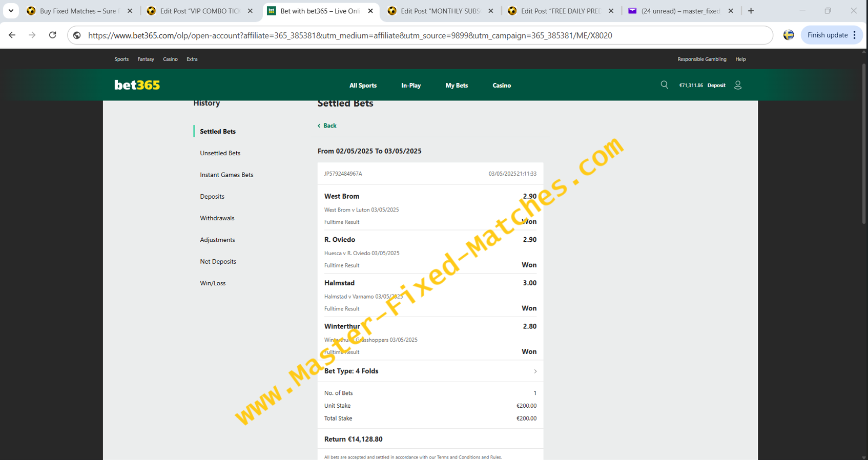The image size is (868, 460).
Task: Select Win/Loss in sidebar
Action: 213,283
